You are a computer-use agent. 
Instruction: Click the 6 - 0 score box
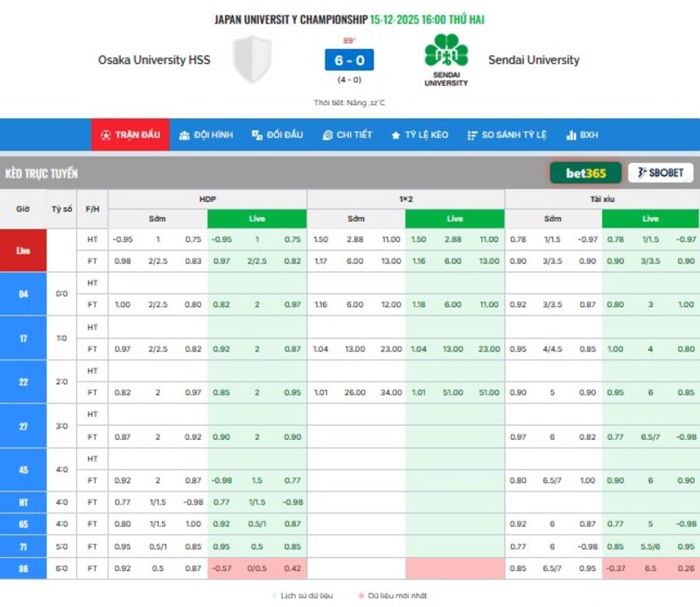(348, 61)
